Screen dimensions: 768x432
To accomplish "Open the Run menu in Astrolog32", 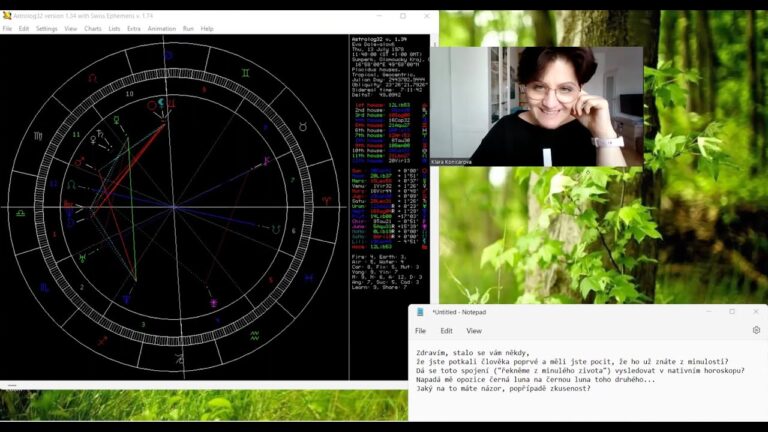I will 188,29.
